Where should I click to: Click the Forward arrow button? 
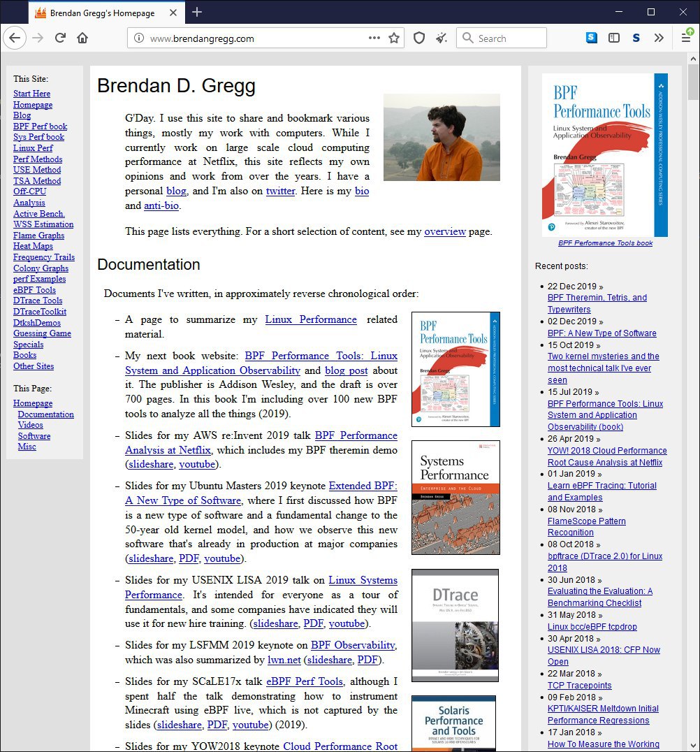click(38, 38)
